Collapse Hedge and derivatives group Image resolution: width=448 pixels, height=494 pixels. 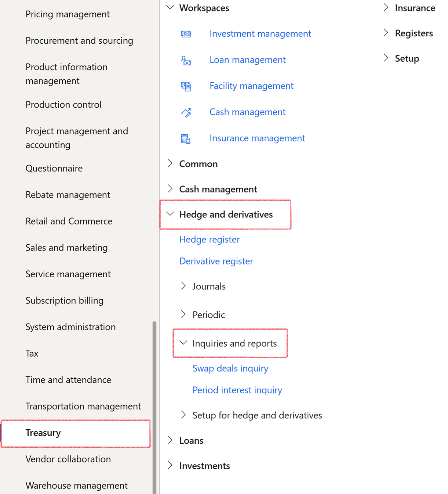tap(170, 214)
